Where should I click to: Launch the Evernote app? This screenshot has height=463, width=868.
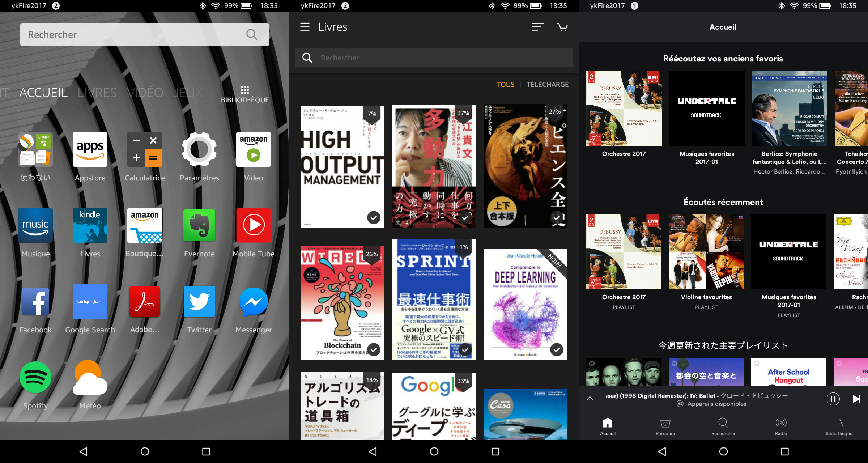click(x=199, y=225)
